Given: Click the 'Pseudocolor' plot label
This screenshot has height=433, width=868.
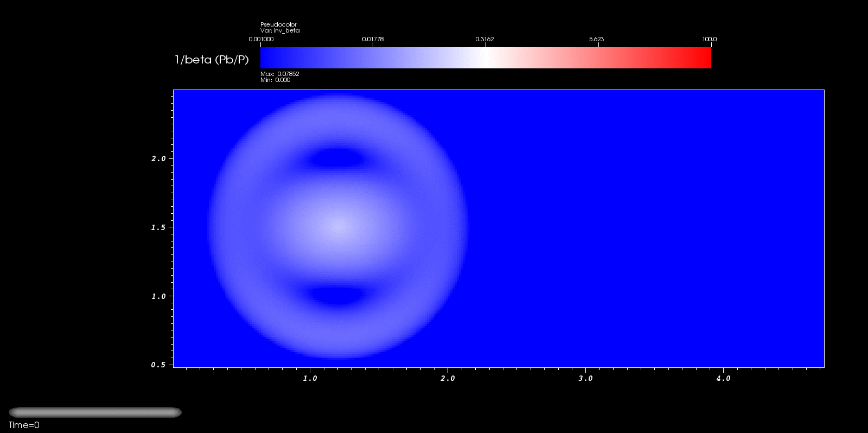Looking at the screenshot, I should (278, 24).
